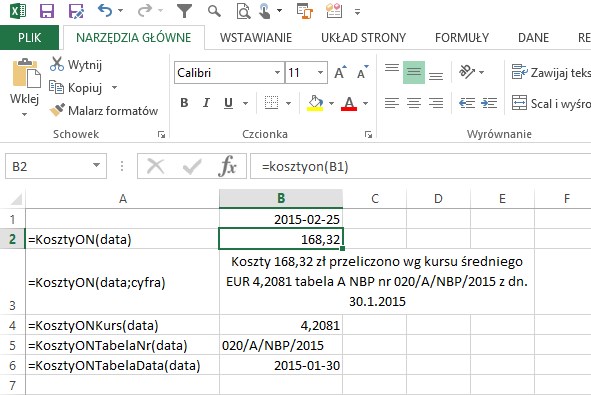This screenshot has width=591, height=395.
Task: Open the PLIK file tab
Action: pyautogui.click(x=29, y=38)
